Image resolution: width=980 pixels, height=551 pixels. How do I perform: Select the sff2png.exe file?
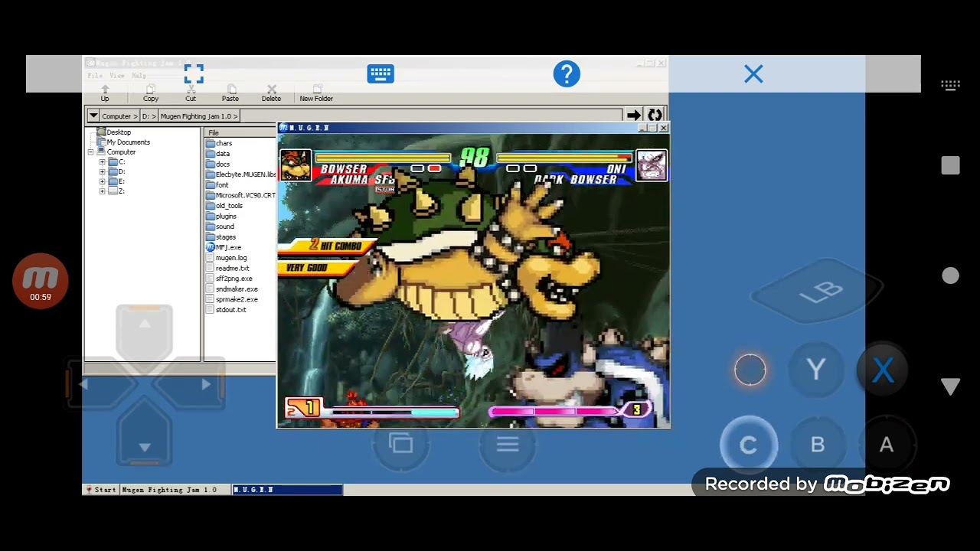coord(229,279)
